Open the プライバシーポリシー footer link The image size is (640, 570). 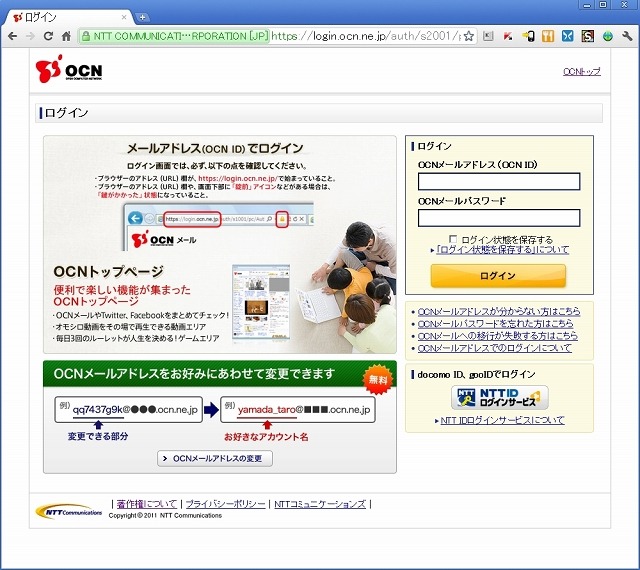[225, 504]
